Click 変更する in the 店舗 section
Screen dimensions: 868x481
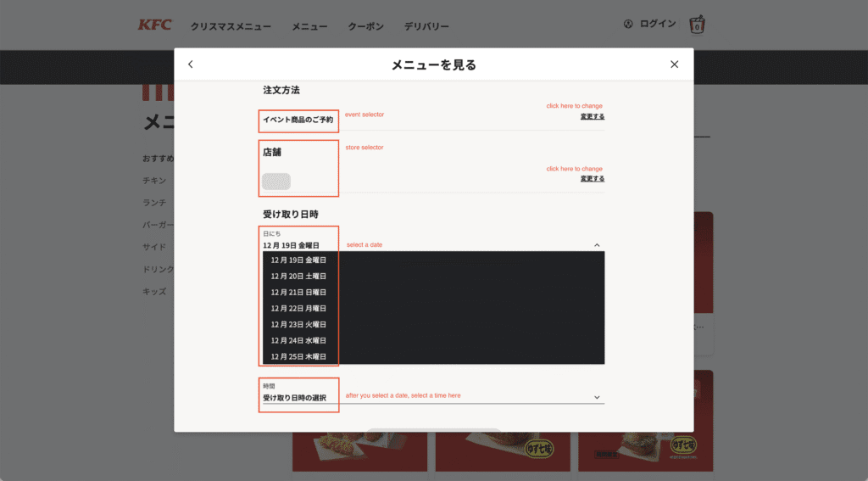point(593,178)
